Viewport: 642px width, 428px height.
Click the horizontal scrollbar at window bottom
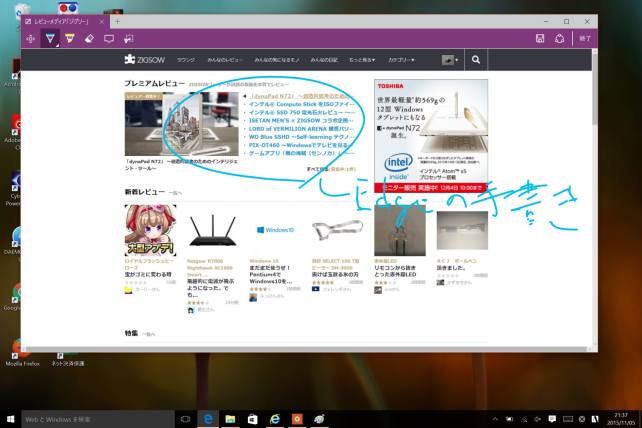(306, 349)
